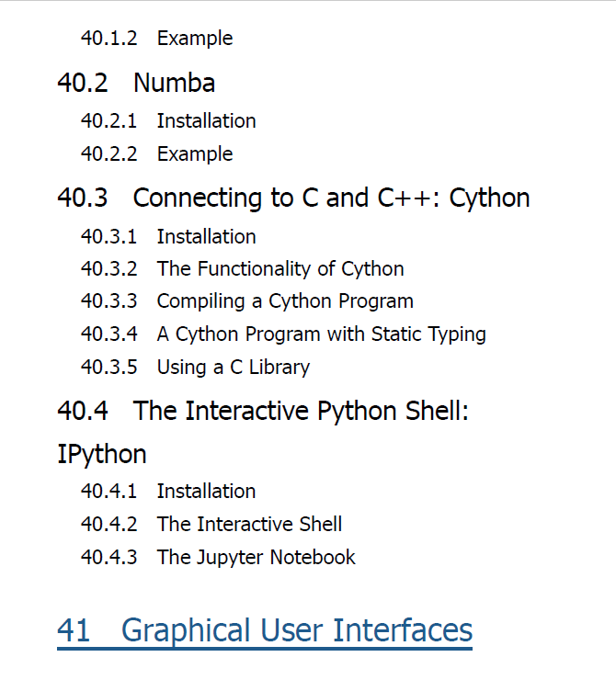Open A Cython Program with Static Typing
The width and height of the screenshot is (616, 691).
pyautogui.click(x=322, y=334)
